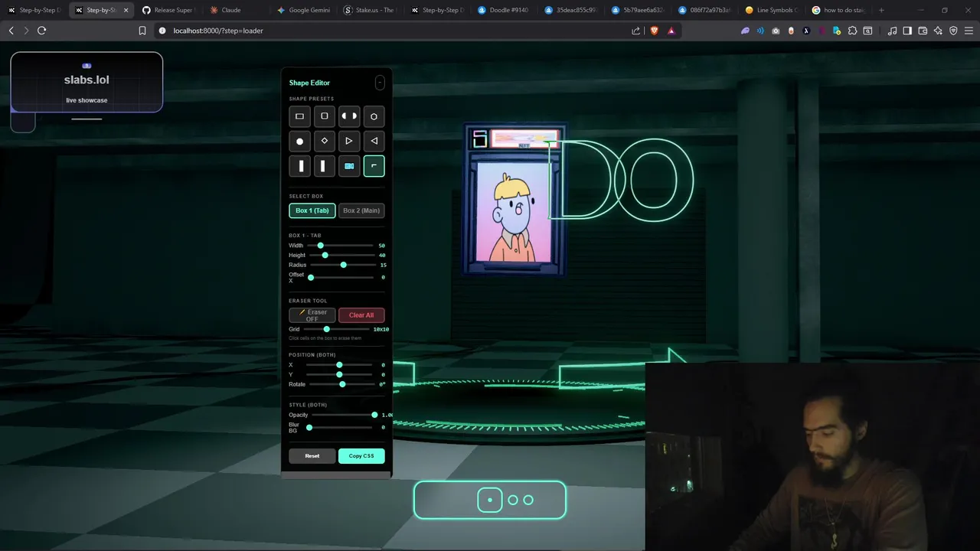Adjust the Blur BG slider
980x551 pixels.
[x=341, y=427]
